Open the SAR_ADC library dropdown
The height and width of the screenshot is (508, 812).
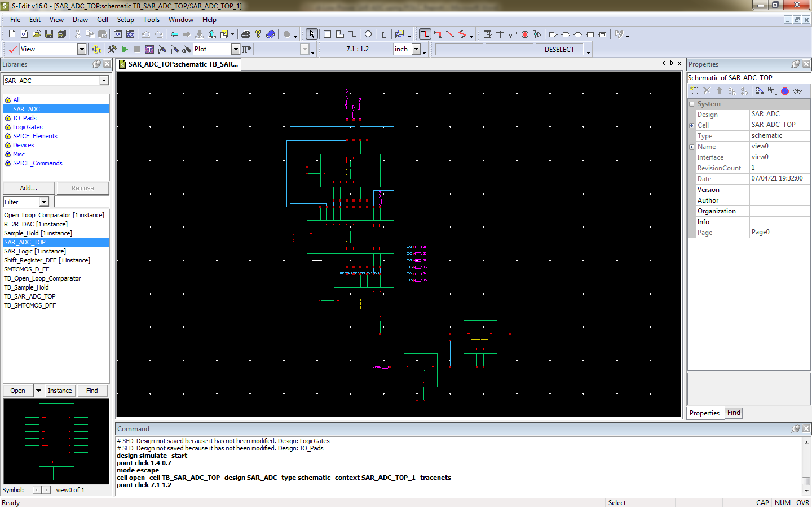pyautogui.click(x=104, y=81)
